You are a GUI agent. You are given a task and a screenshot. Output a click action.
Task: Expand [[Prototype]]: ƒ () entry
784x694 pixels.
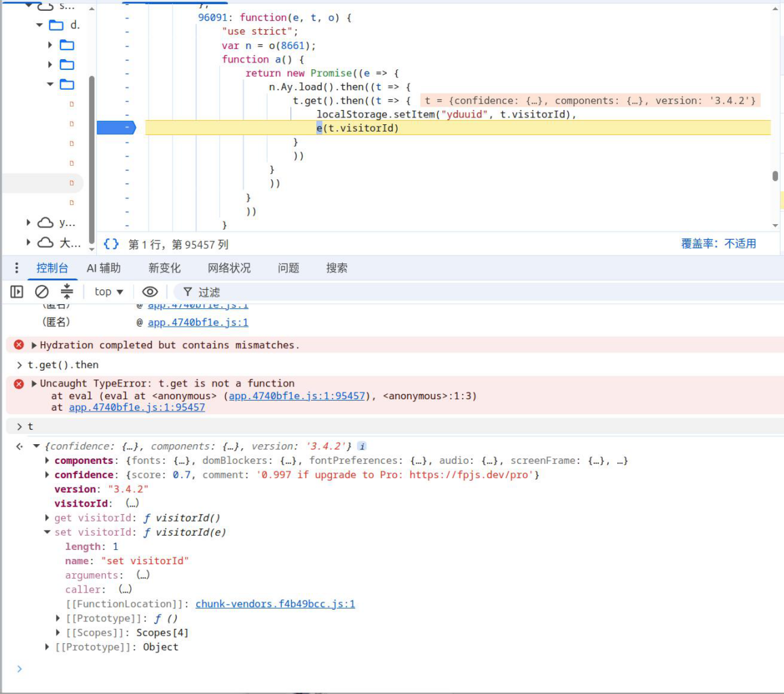58,619
